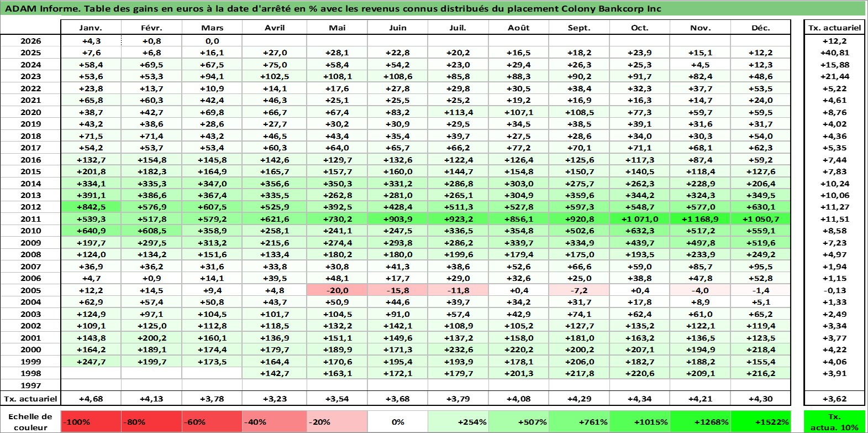
Task: Select the -40% legend swatch
Action: coord(275,421)
